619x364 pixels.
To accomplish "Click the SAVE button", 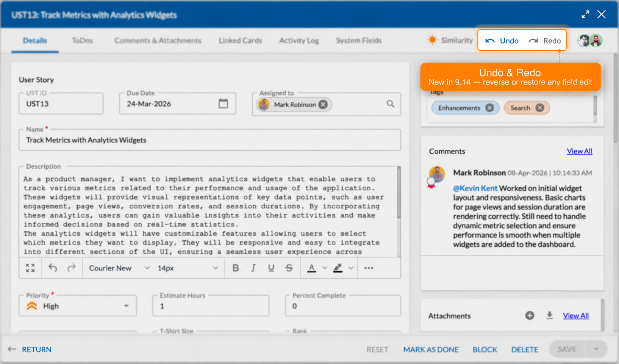I will click(567, 349).
